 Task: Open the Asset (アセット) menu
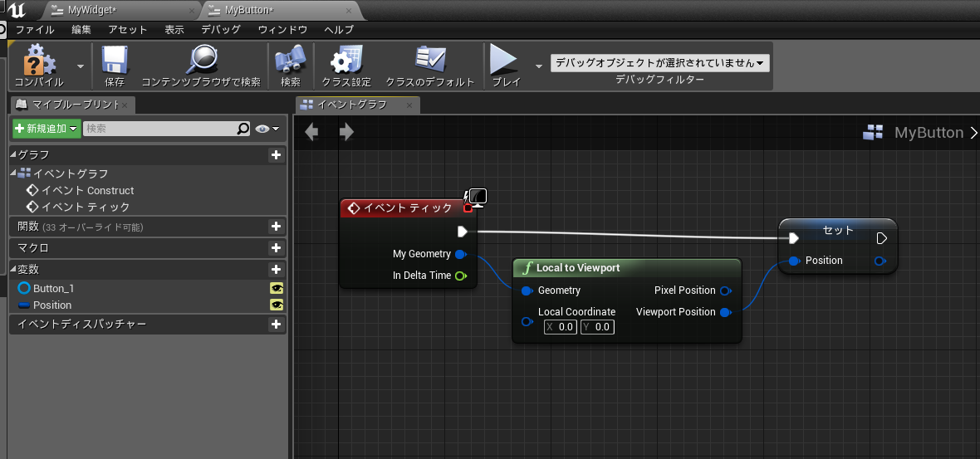click(128, 30)
